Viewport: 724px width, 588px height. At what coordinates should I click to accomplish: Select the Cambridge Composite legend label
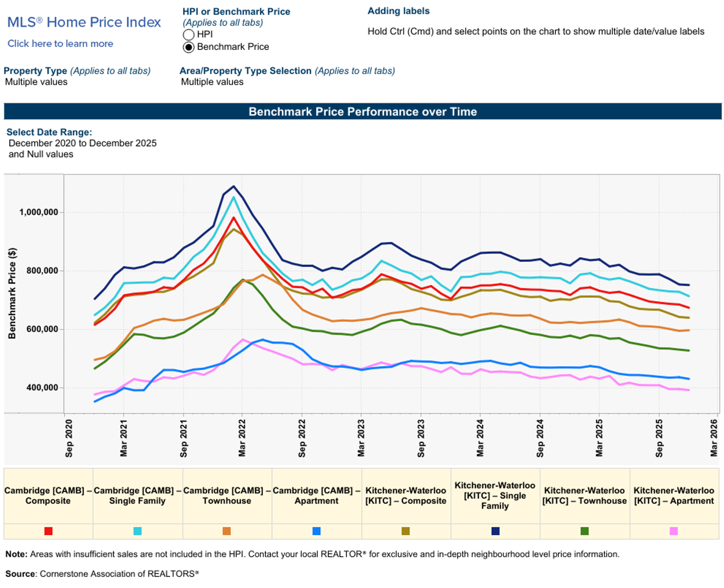pyautogui.click(x=48, y=496)
